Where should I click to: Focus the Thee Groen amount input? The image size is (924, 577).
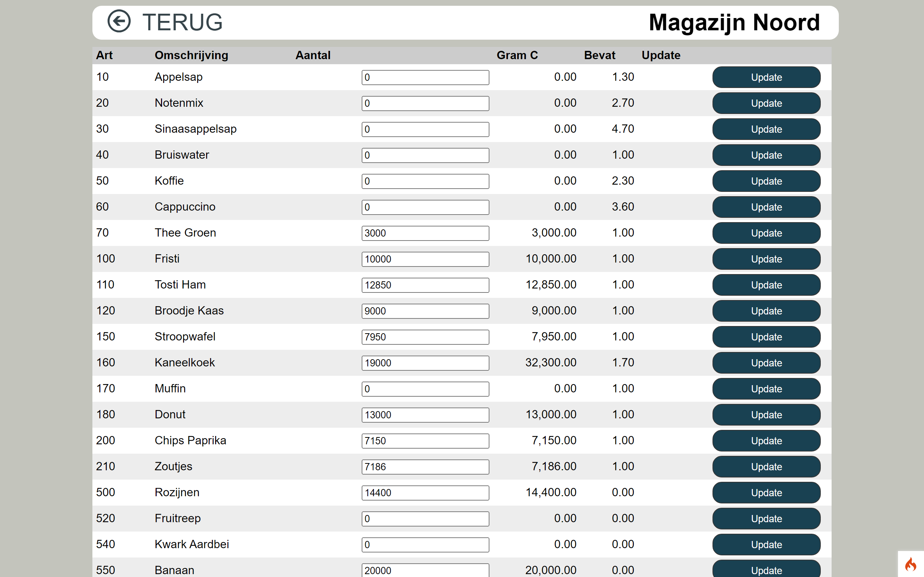(x=425, y=233)
